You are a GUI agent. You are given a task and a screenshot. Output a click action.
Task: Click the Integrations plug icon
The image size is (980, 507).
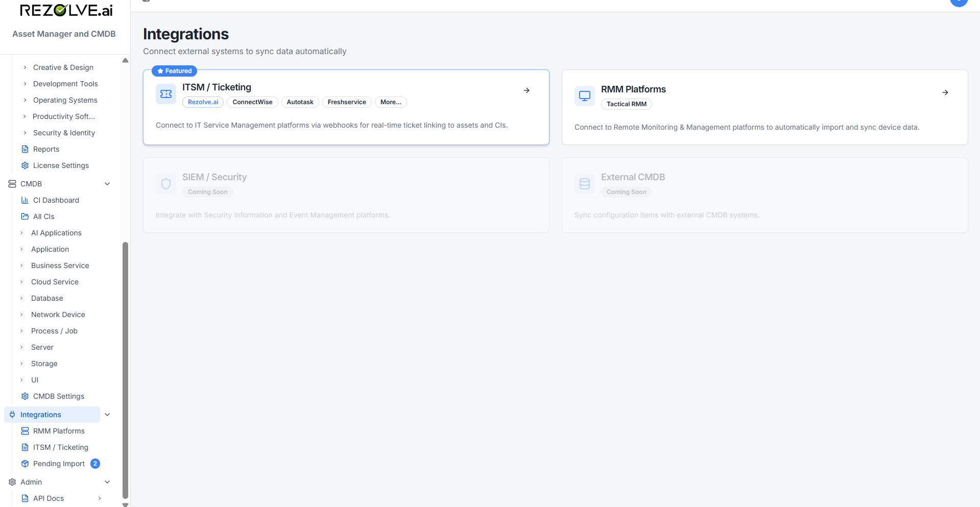coord(12,415)
